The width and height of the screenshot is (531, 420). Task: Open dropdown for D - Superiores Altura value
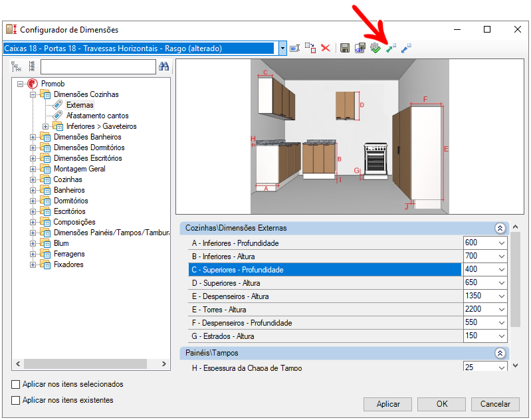502,283
